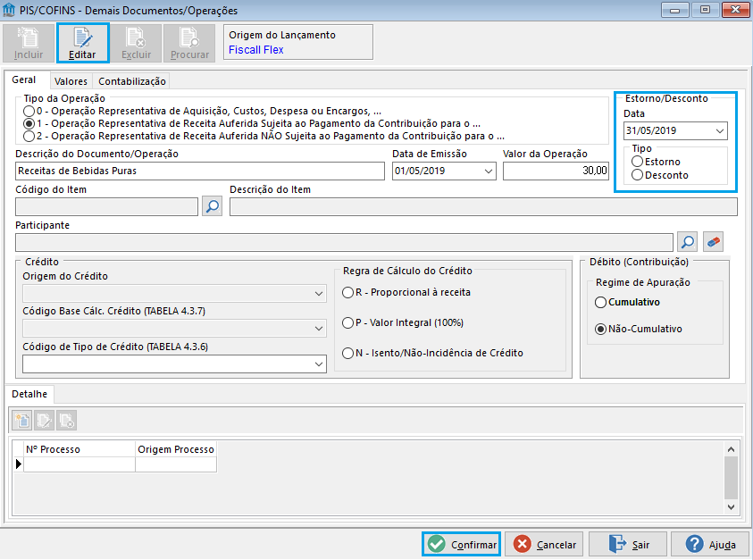
Task: Click empty Origem Processo grid cell
Action: (x=176, y=464)
